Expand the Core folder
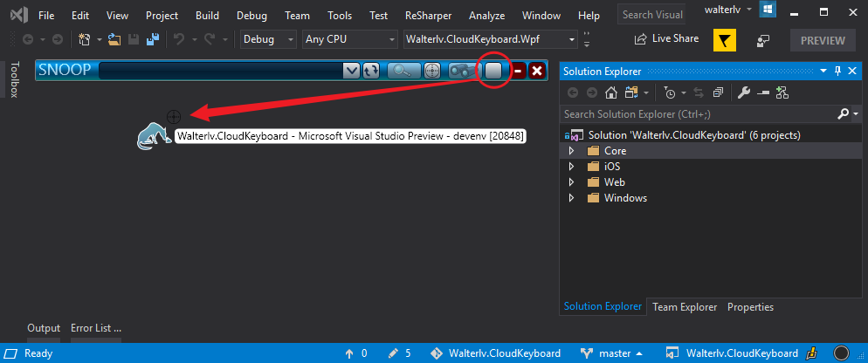This screenshot has width=868, height=363. coord(571,150)
